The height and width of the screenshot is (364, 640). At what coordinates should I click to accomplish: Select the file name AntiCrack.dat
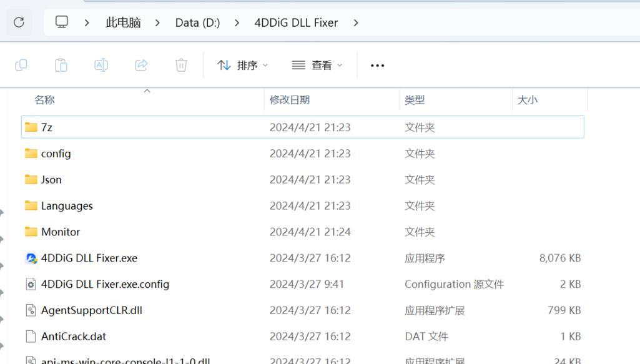74,337
